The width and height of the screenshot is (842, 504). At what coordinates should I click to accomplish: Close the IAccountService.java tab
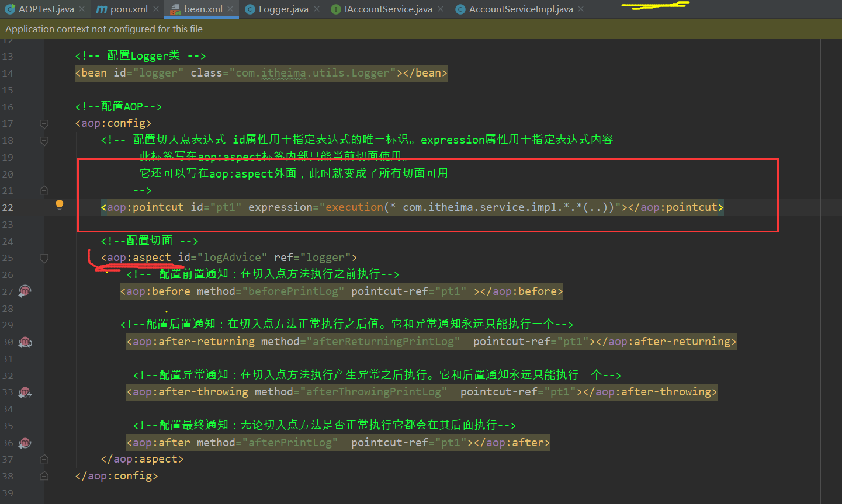point(440,9)
